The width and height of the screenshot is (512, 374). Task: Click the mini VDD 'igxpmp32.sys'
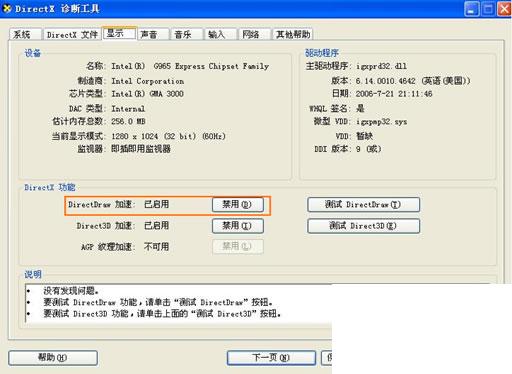click(381, 122)
